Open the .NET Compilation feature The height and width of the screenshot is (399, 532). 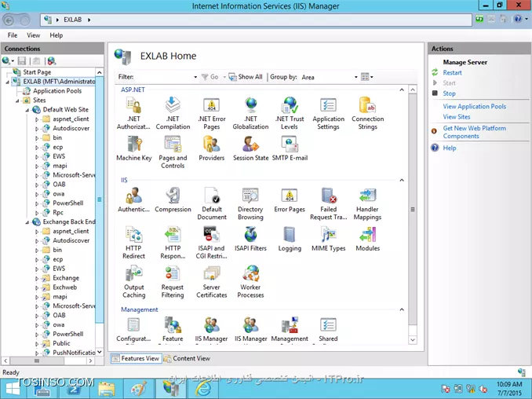(x=173, y=113)
